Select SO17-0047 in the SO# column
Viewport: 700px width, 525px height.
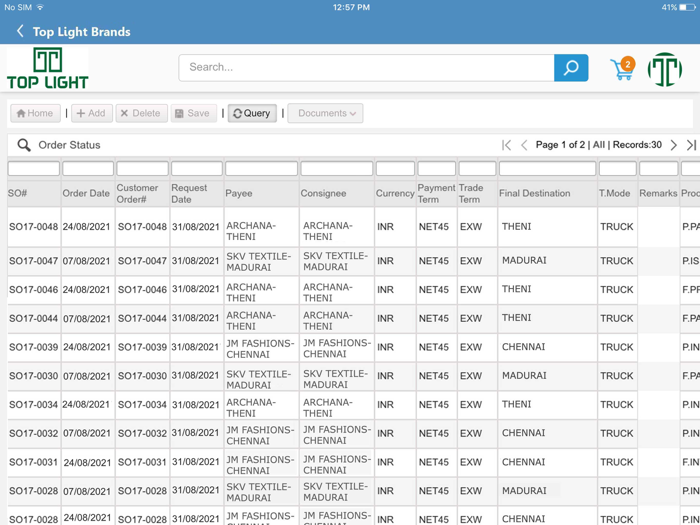click(33, 261)
